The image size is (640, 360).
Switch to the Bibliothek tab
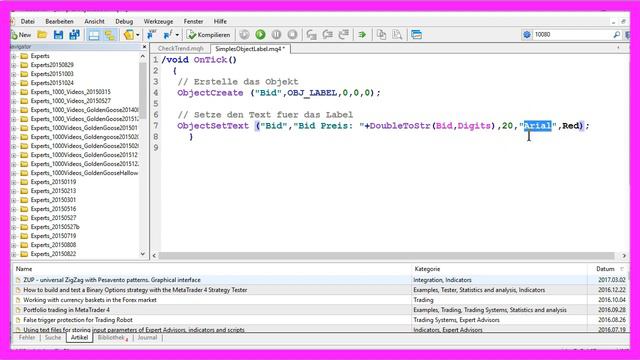click(111, 338)
